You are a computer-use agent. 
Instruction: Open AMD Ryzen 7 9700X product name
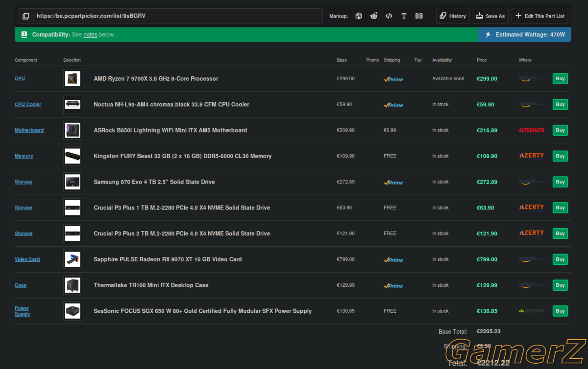tap(156, 79)
